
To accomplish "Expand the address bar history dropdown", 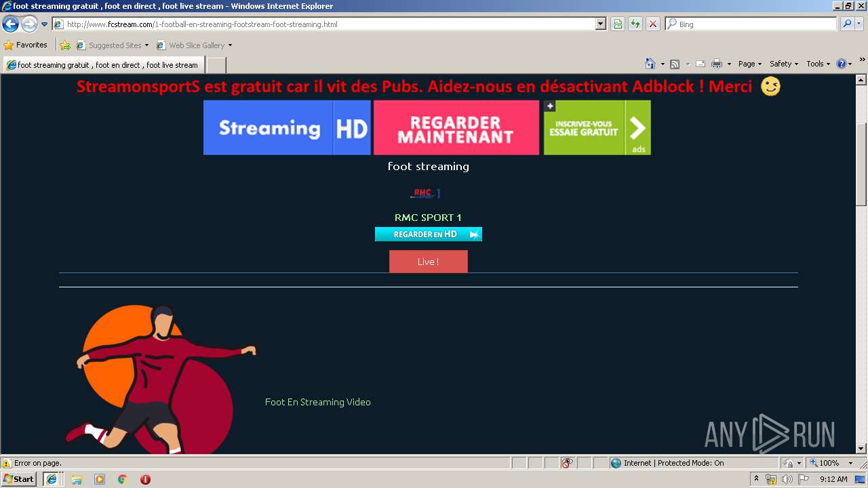I will pos(601,24).
